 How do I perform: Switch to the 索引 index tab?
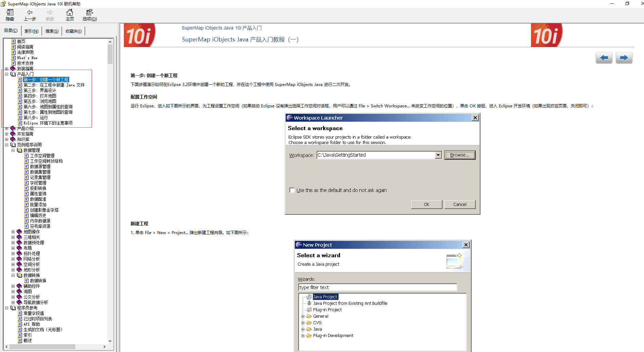click(x=31, y=31)
